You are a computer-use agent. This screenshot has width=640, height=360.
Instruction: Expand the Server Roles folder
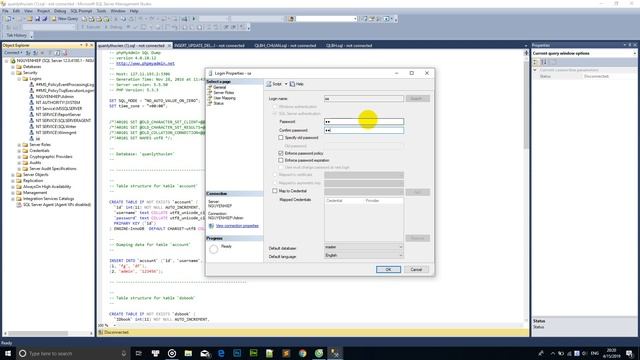pos(19,144)
